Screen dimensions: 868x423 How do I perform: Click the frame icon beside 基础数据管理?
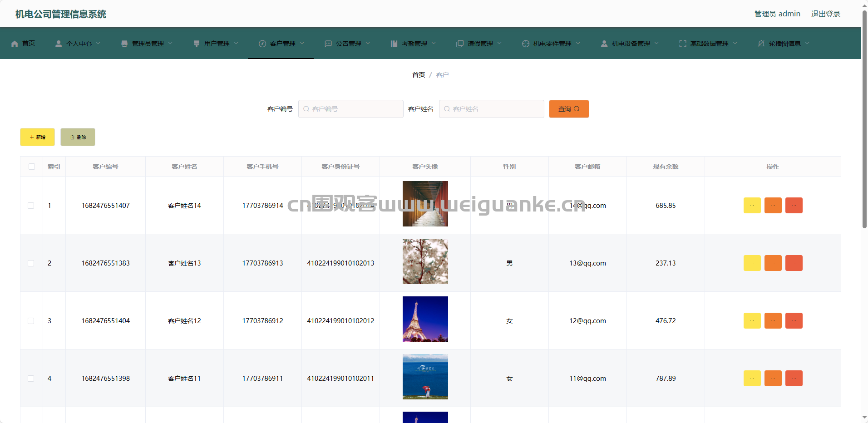pyautogui.click(x=683, y=44)
